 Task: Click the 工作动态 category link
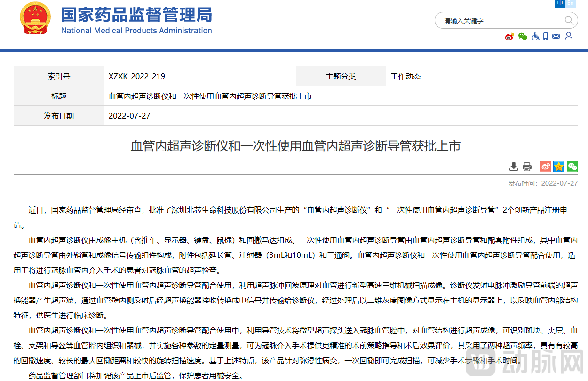click(405, 76)
